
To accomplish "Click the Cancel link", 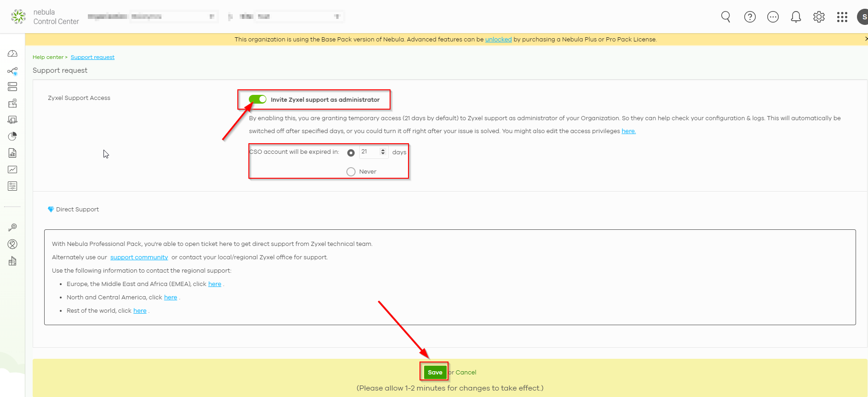I will coord(466,372).
